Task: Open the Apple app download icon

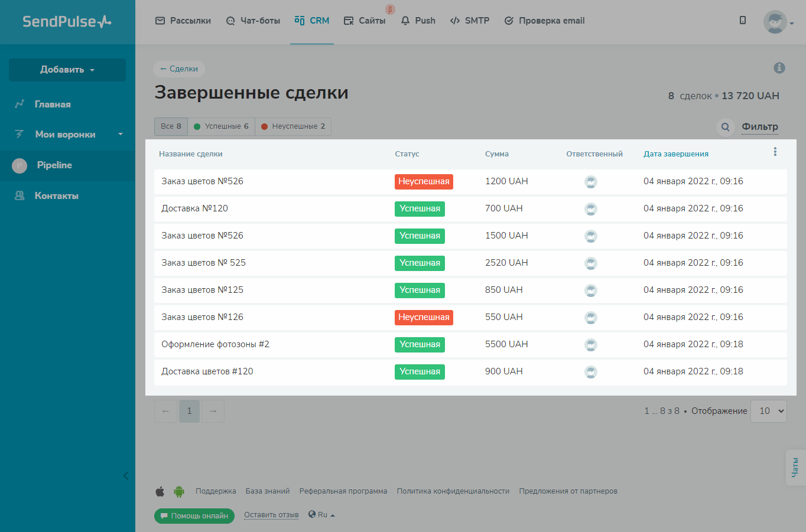Action: click(160, 491)
